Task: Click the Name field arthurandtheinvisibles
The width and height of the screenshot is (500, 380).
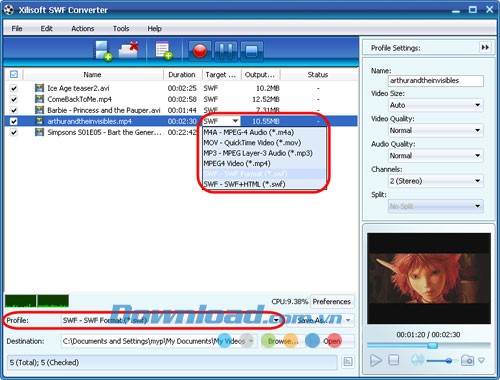Action: 436,81
